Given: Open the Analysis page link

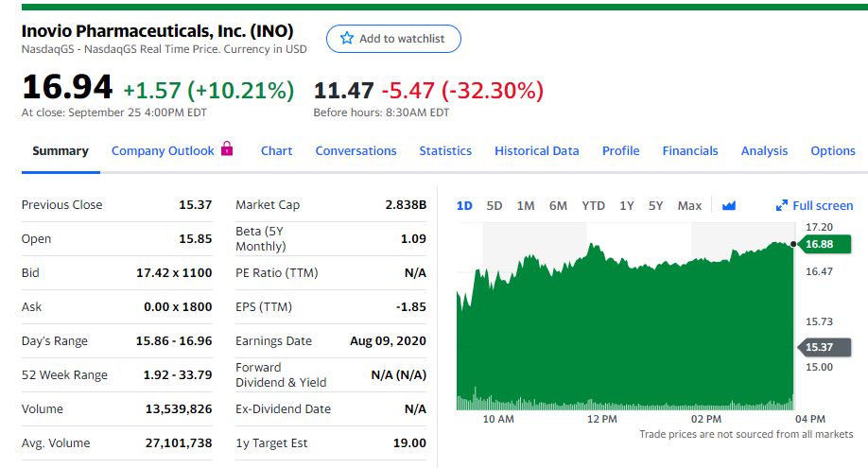Looking at the screenshot, I should coord(764,151).
